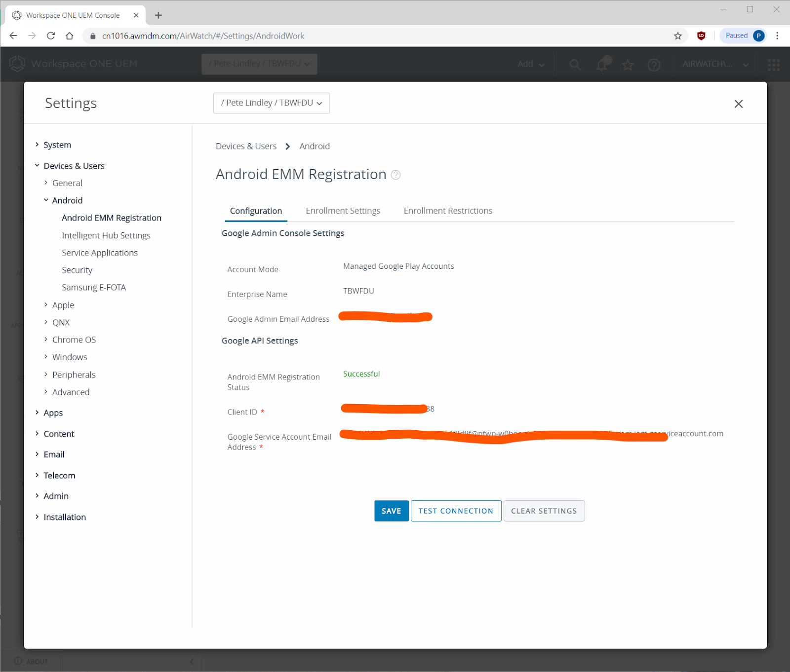Expand the Peripherals node
This screenshot has height=672, width=790.
(x=46, y=374)
